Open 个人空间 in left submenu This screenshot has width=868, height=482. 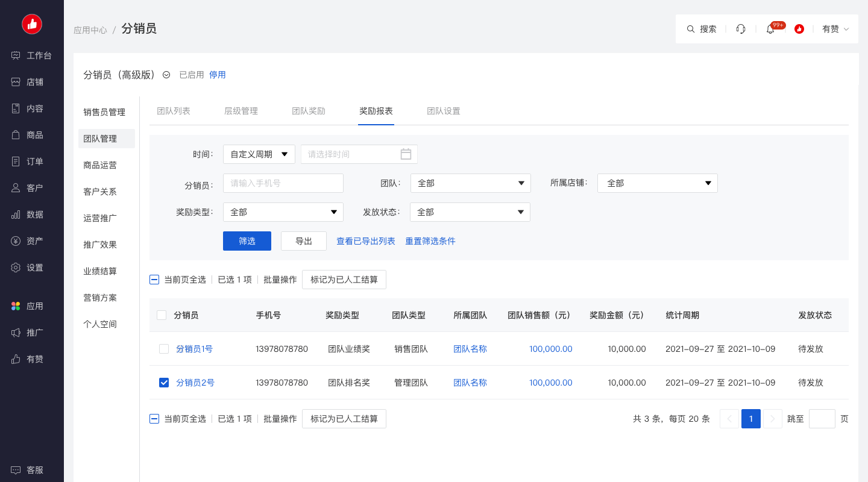pos(100,324)
